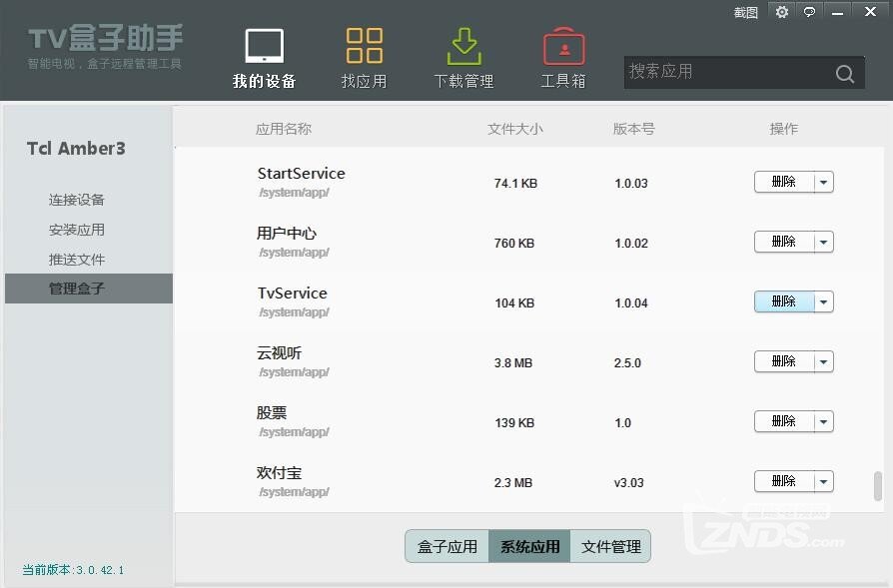
Task: Click the 2.3 MB file size
Action: click(513, 483)
